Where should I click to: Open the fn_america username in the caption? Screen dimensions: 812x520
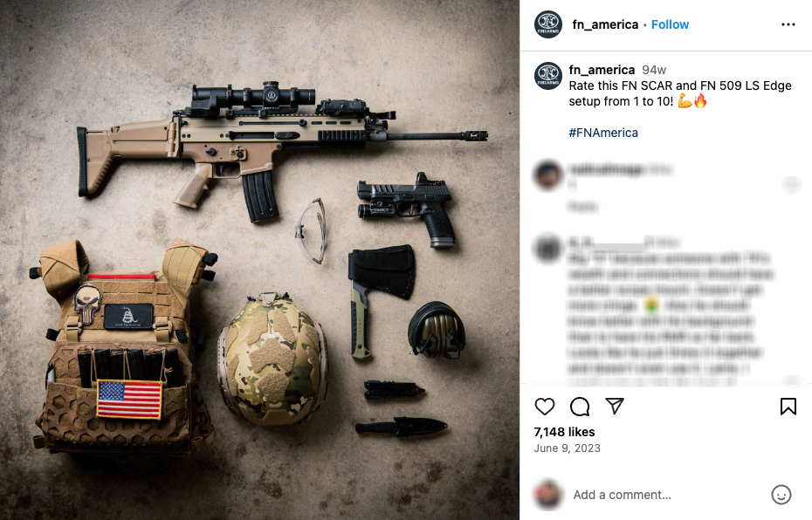pyautogui.click(x=602, y=70)
